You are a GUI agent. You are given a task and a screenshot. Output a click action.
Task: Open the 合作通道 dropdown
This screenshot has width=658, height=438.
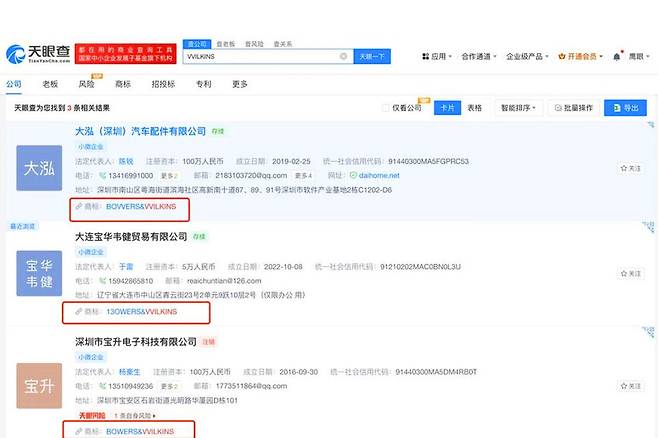[479, 56]
